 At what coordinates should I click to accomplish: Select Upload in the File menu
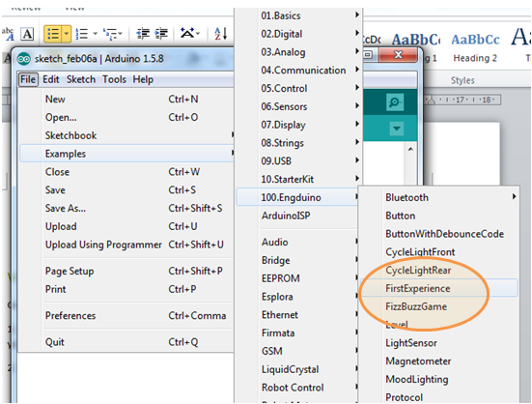click(x=126, y=226)
